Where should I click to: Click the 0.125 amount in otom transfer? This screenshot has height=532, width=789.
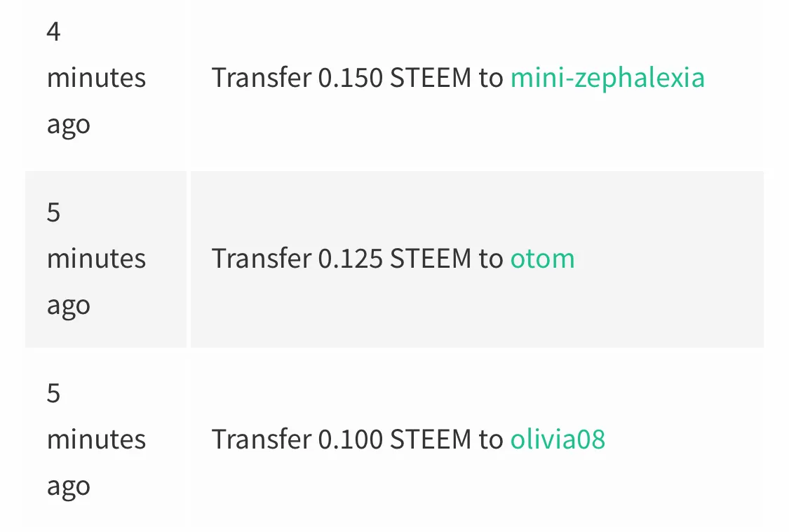(x=350, y=259)
